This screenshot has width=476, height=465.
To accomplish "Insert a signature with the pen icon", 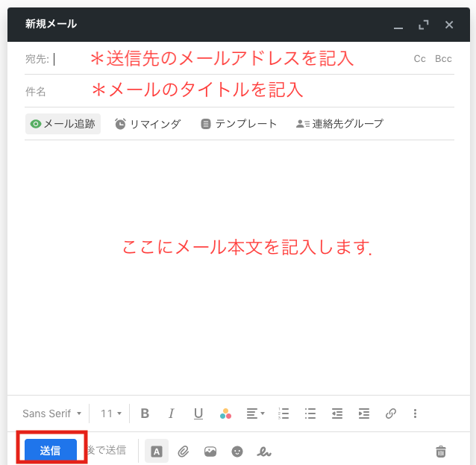I will 263,451.
